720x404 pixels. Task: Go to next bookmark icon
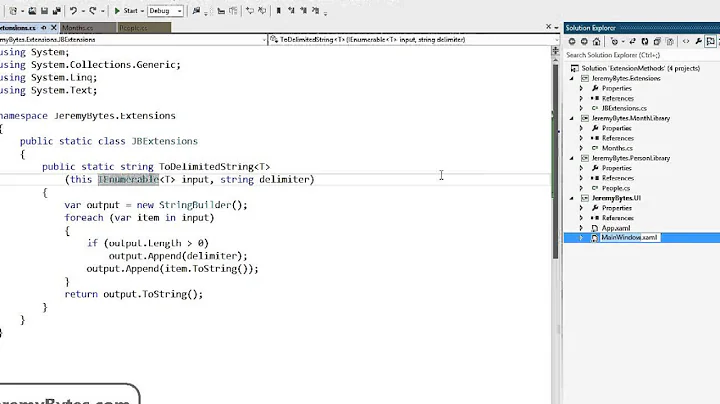pyautogui.click(x=303, y=11)
